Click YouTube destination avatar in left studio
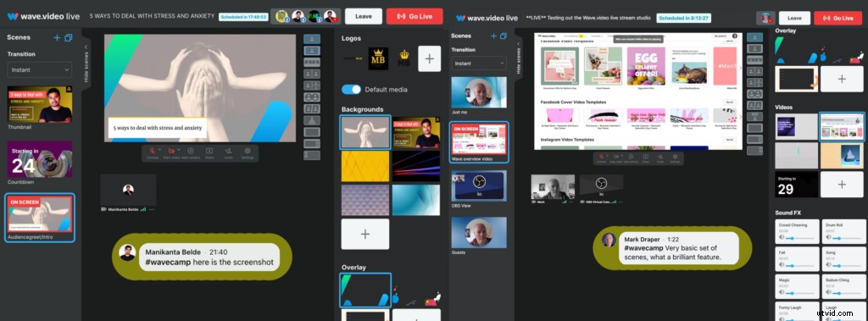Screen dimensions: 868x321 click(x=330, y=17)
